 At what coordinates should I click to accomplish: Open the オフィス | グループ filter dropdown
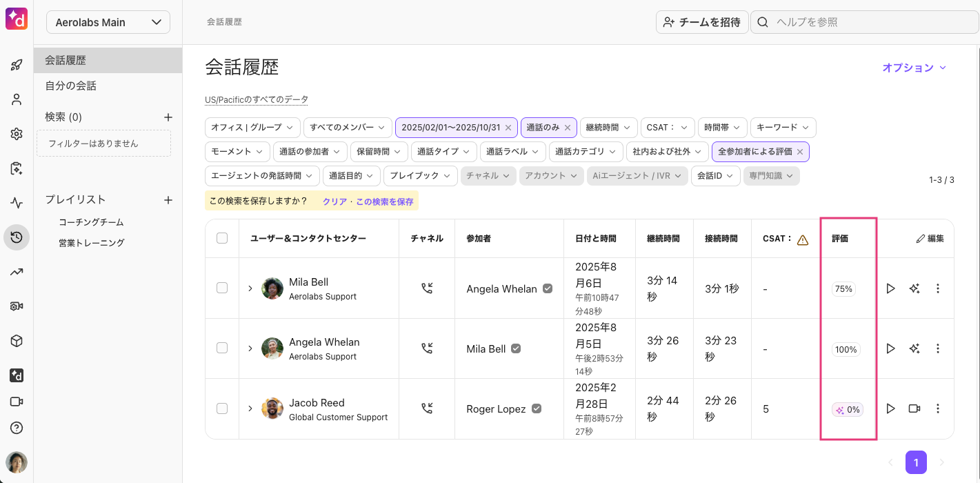[x=252, y=128]
